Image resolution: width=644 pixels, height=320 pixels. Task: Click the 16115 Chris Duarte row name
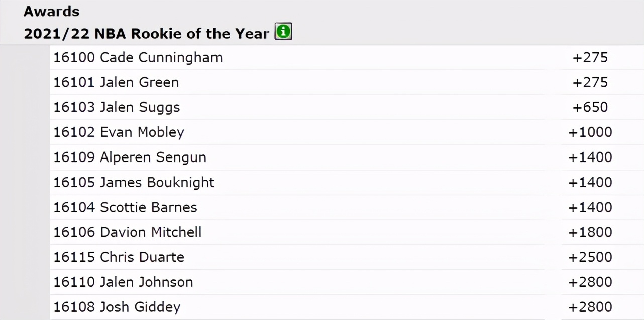coord(119,257)
